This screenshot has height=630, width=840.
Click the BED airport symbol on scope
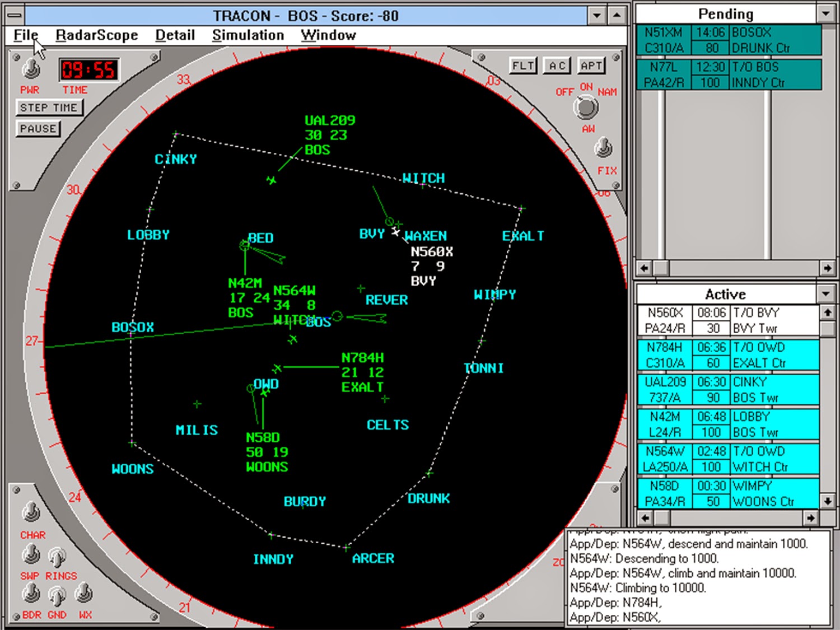tap(244, 245)
